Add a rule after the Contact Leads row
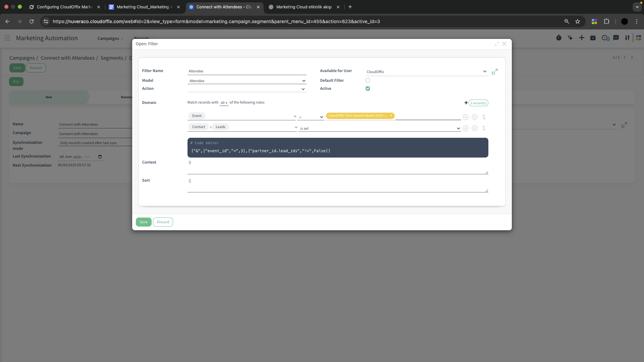Viewport: 644px width, 362px height. point(466,128)
